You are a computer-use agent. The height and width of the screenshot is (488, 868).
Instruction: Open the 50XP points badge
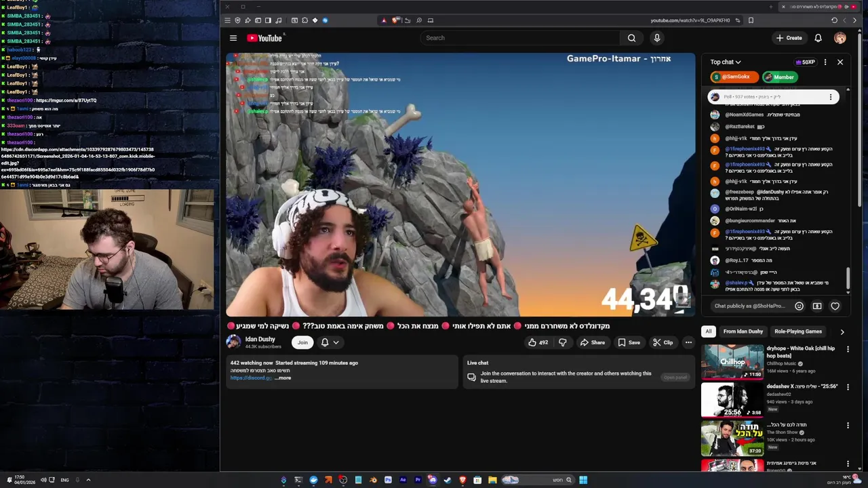[x=806, y=62]
